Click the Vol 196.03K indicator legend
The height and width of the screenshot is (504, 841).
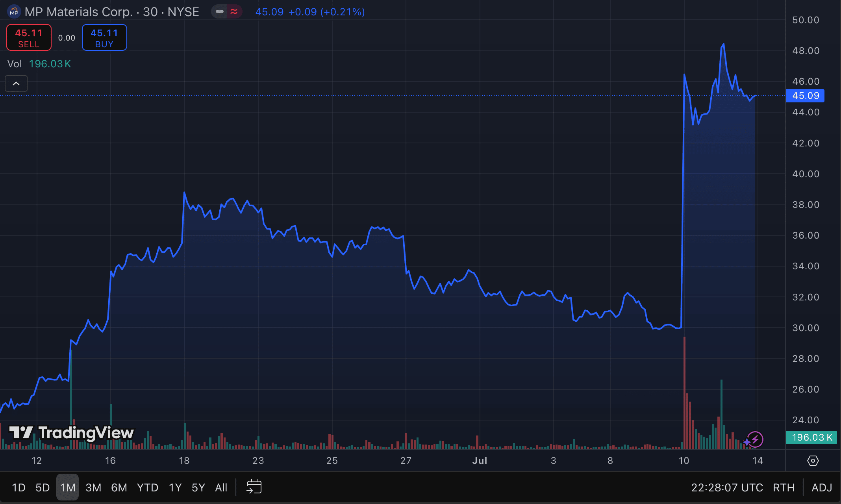coord(39,64)
